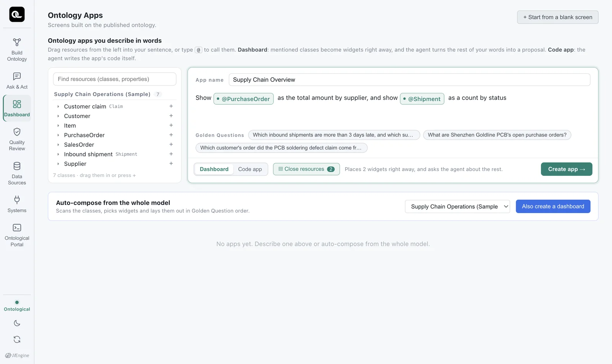Click Inbound shipment tree label

point(88,154)
